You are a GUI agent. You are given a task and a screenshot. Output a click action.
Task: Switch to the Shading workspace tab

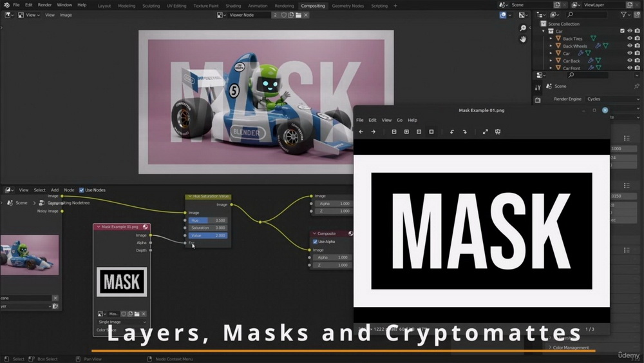[x=233, y=6]
